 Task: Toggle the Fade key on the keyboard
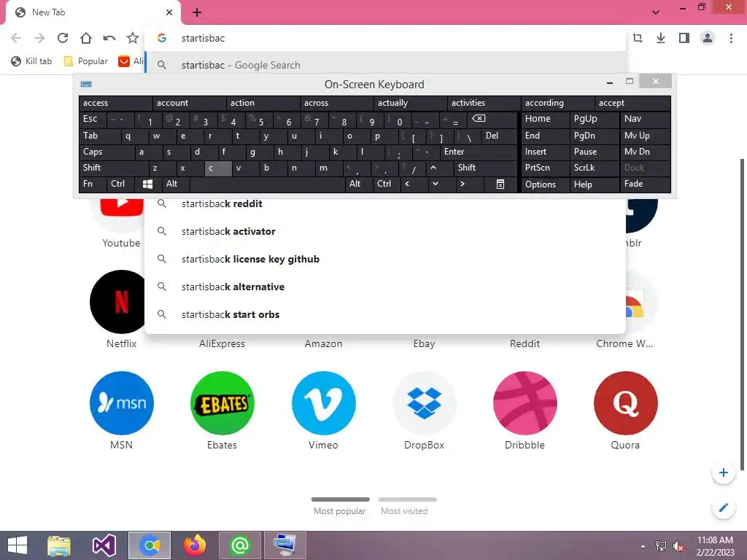(x=645, y=184)
